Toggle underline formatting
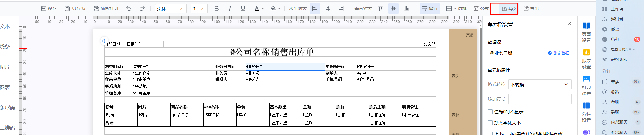The width and height of the screenshot is (644, 135). pyautogui.click(x=243, y=9)
